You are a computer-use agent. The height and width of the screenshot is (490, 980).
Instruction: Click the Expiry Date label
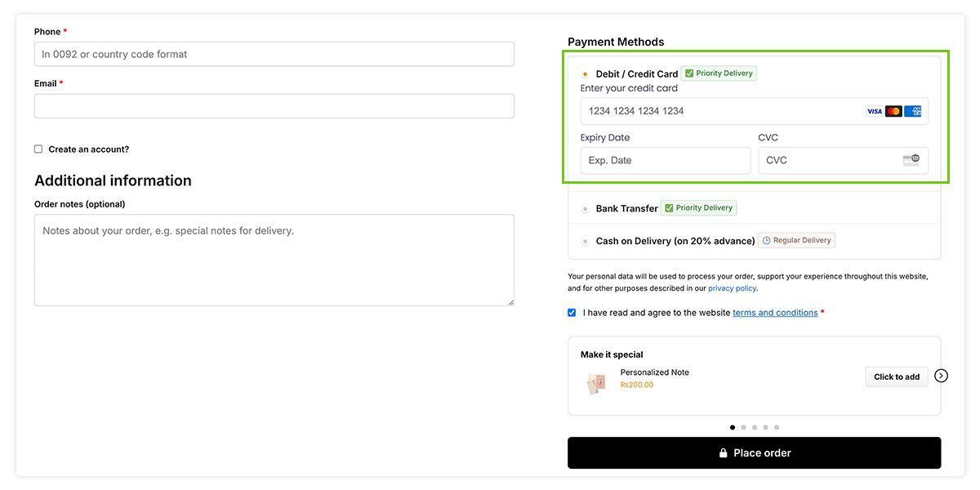[605, 137]
